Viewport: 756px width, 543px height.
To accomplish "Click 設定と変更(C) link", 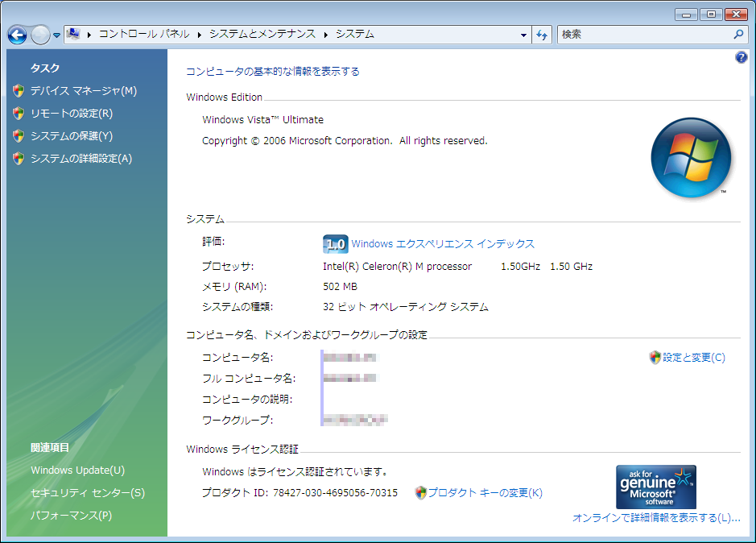I will click(x=694, y=357).
